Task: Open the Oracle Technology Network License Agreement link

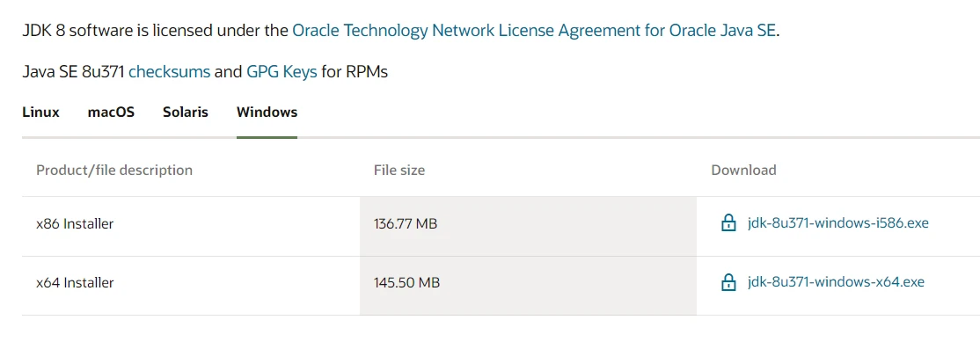Action: (534, 31)
